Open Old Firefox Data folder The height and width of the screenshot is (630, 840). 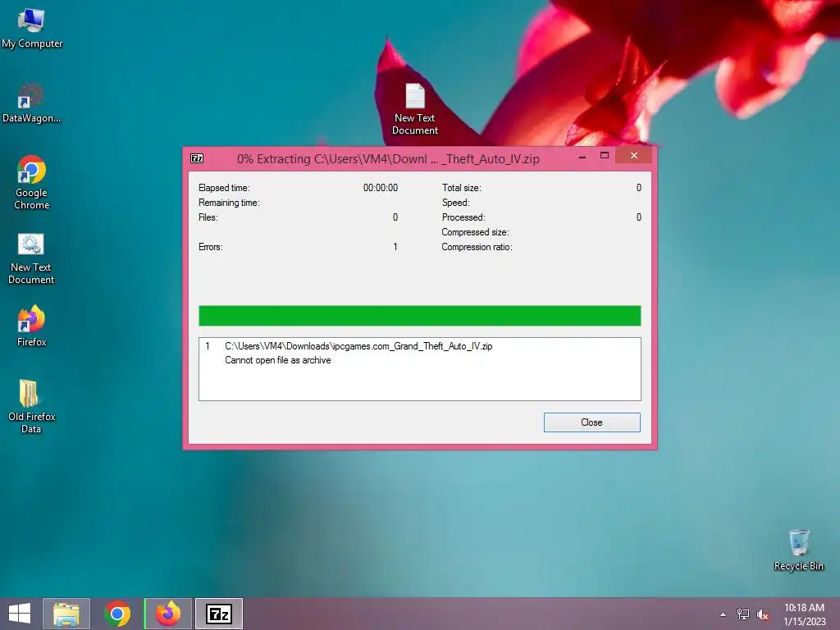tap(31, 405)
